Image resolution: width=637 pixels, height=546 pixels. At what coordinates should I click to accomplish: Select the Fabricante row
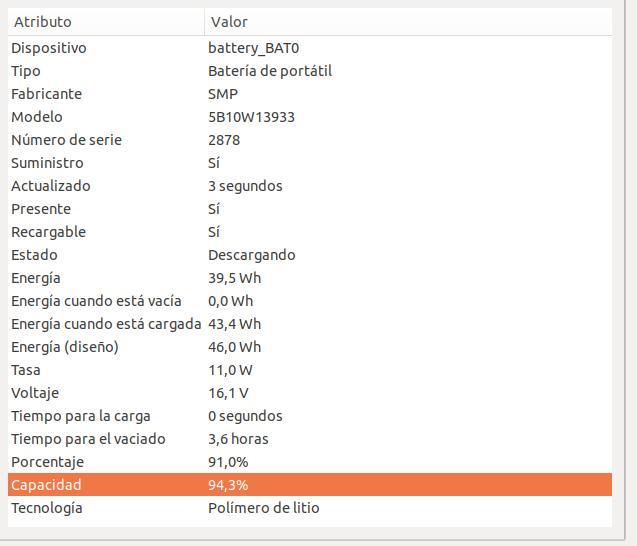[x=310, y=94]
